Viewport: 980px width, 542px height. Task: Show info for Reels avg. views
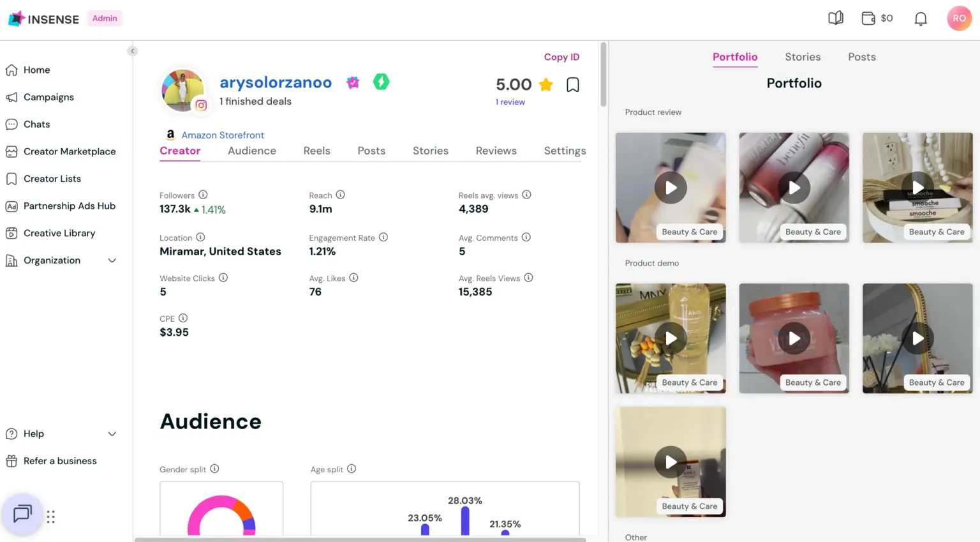click(526, 195)
